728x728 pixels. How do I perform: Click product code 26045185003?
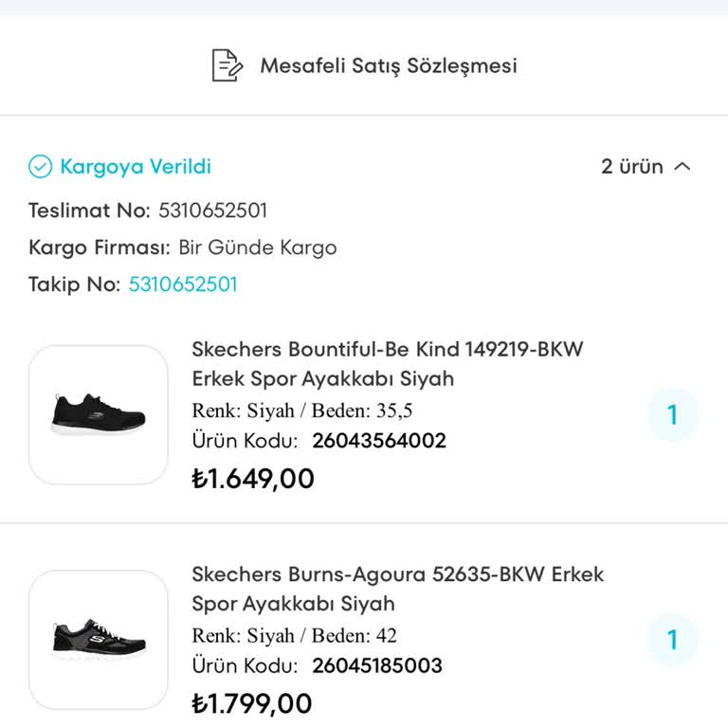coord(376,665)
